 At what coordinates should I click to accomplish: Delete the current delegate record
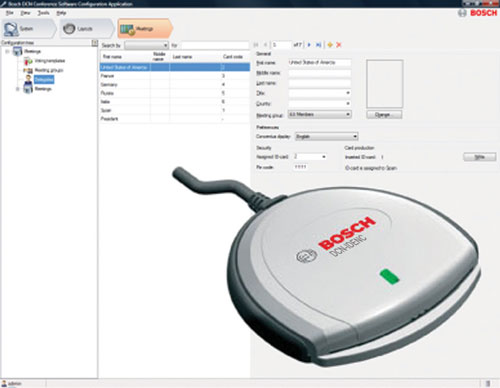coord(339,45)
